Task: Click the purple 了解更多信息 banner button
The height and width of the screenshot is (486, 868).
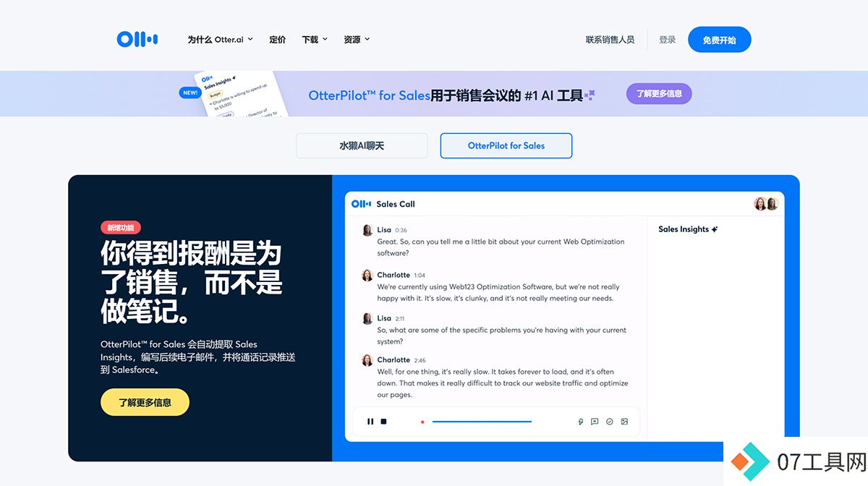Action: pos(659,94)
